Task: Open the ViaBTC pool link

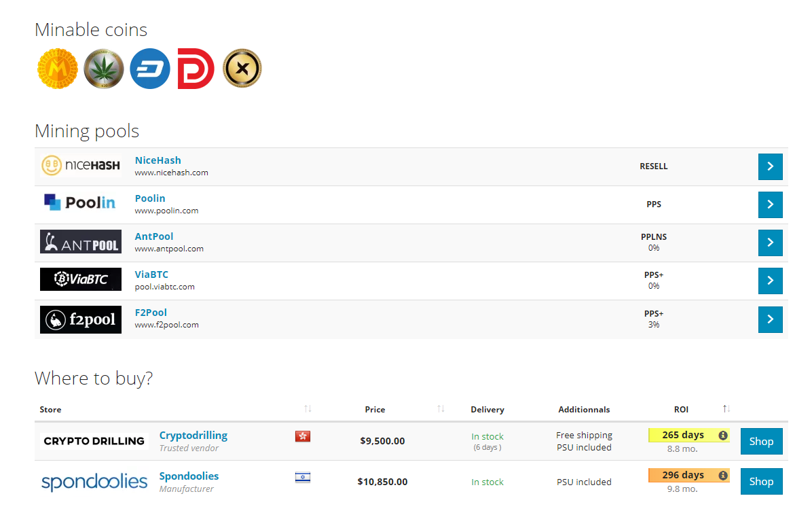Action: click(151, 275)
